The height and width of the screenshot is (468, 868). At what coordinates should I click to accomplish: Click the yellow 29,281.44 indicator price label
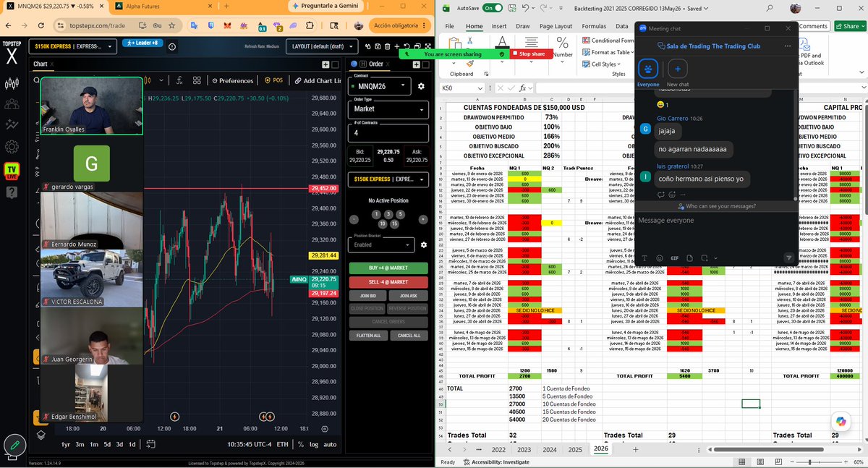coord(323,255)
